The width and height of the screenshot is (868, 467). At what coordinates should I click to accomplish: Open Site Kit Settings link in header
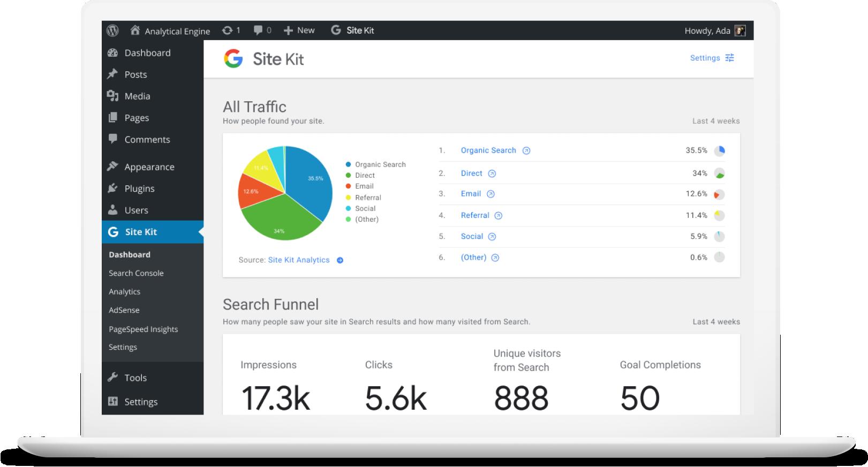tap(705, 58)
